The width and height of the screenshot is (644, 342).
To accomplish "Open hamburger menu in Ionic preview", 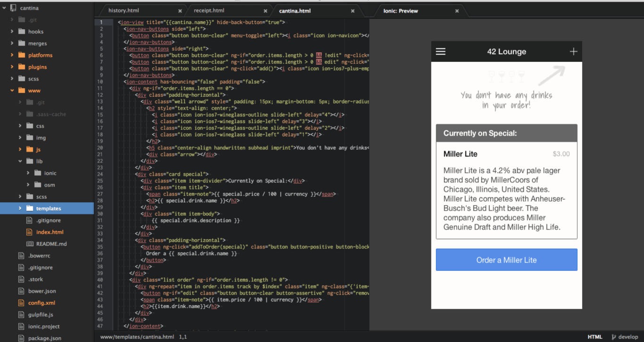I will 441,51.
